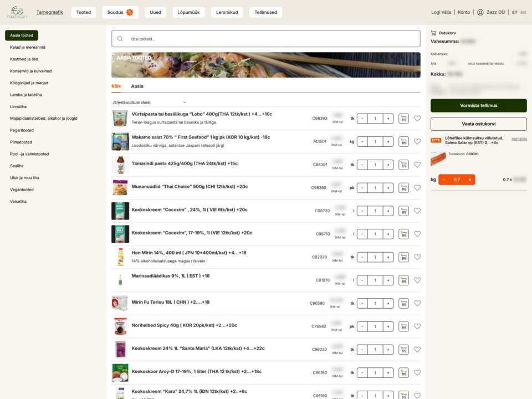Add Norihelbed Spicy 40g to cart
The height and width of the screenshot is (399, 532).
click(x=403, y=326)
